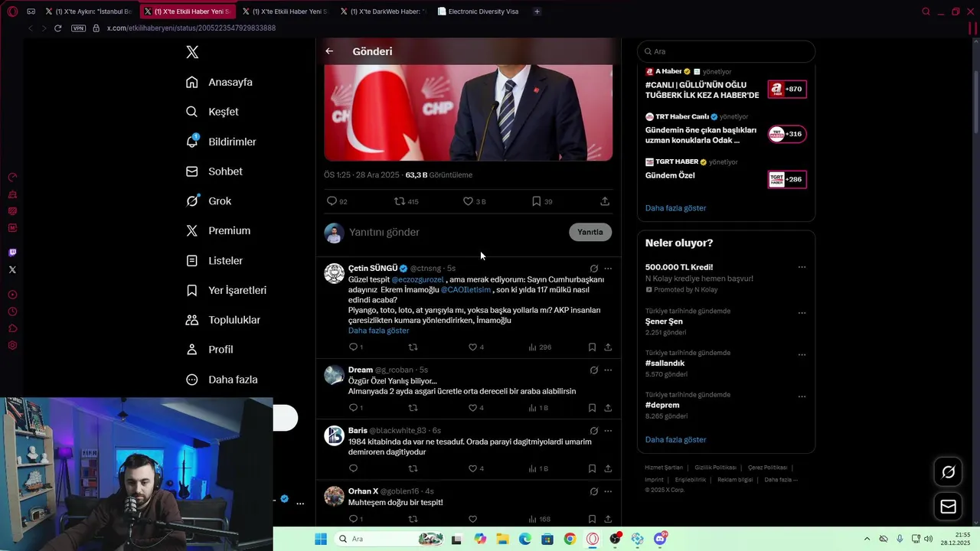Go to Anasayfa in sidebar
This screenshot has width=980, height=551.
pos(219,82)
